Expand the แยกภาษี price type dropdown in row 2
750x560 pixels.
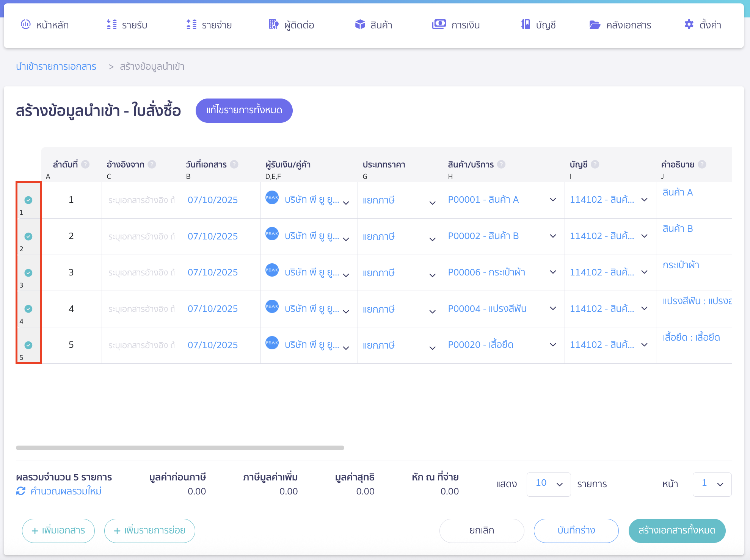tap(432, 239)
